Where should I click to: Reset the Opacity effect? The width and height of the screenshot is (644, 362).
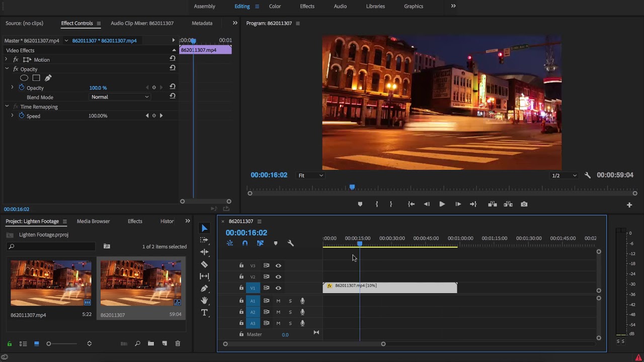(x=173, y=68)
